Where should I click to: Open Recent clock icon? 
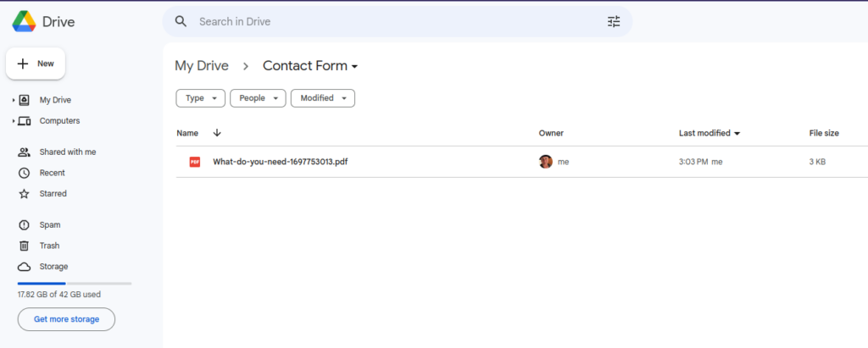pos(24,174)
